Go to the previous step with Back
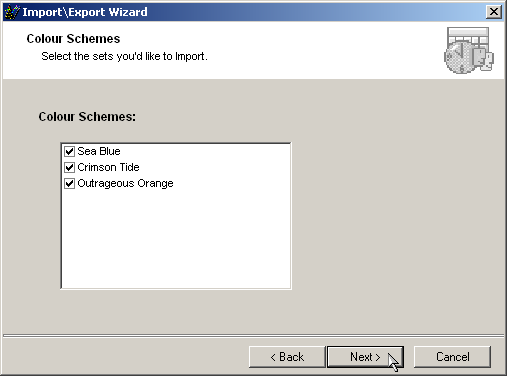507x376 pixels. pyautogui.click(x=287, y=357)
